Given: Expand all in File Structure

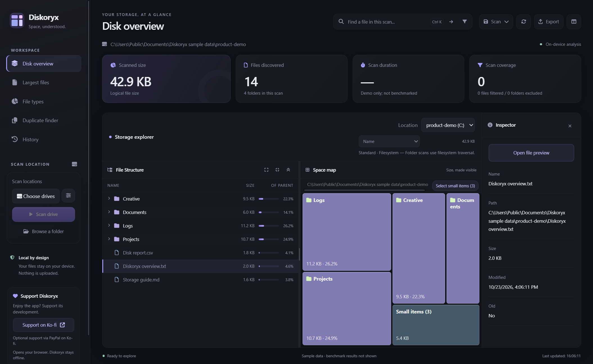Looking at the screenshot, I should click(266, 170).
